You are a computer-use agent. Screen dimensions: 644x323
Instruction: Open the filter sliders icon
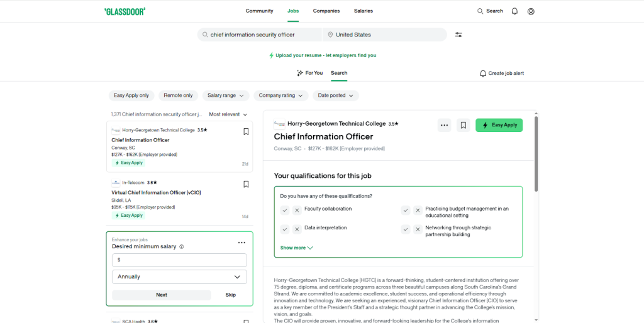(x=458, y=35)
